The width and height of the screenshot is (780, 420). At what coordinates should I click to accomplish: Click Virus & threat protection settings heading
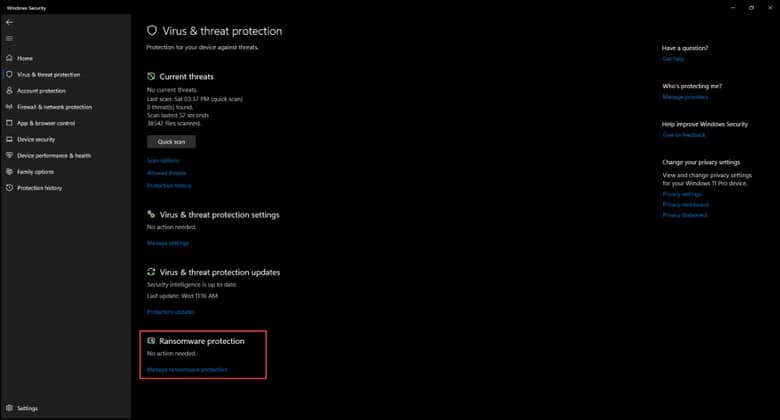tap(219, 215)
